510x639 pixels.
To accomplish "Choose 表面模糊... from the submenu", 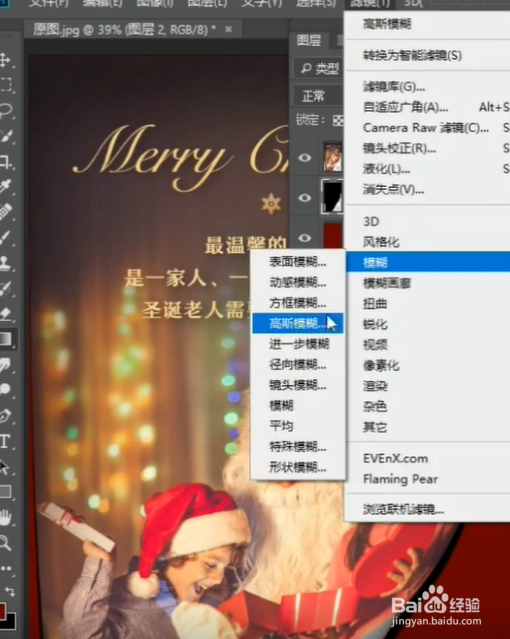I will [x=298, y=262].
